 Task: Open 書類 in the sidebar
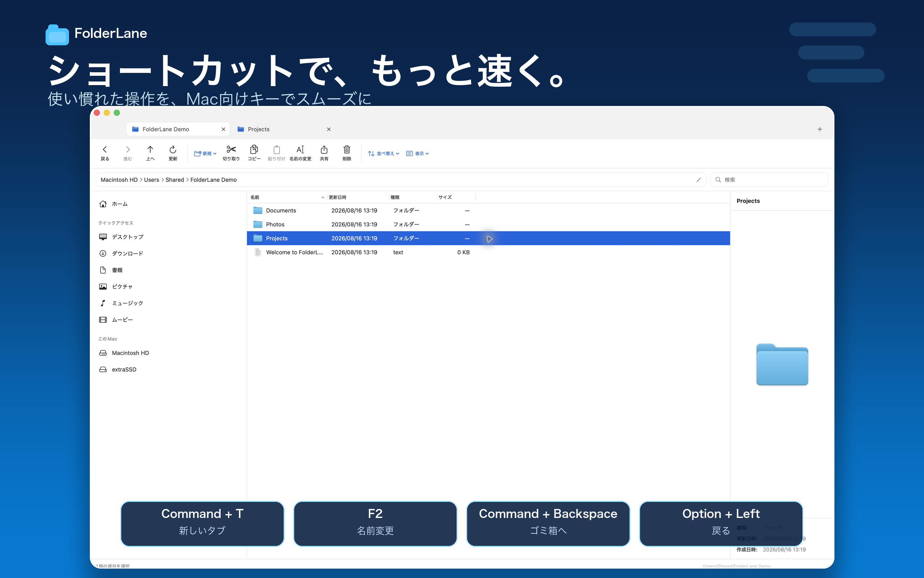[111, 270]
